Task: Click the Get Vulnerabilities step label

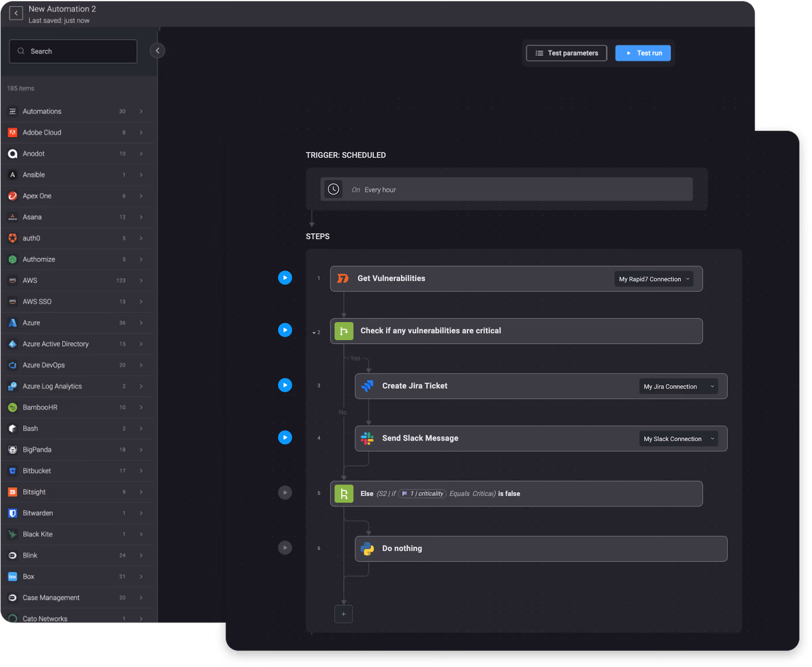Action: (x=391, y=278)
